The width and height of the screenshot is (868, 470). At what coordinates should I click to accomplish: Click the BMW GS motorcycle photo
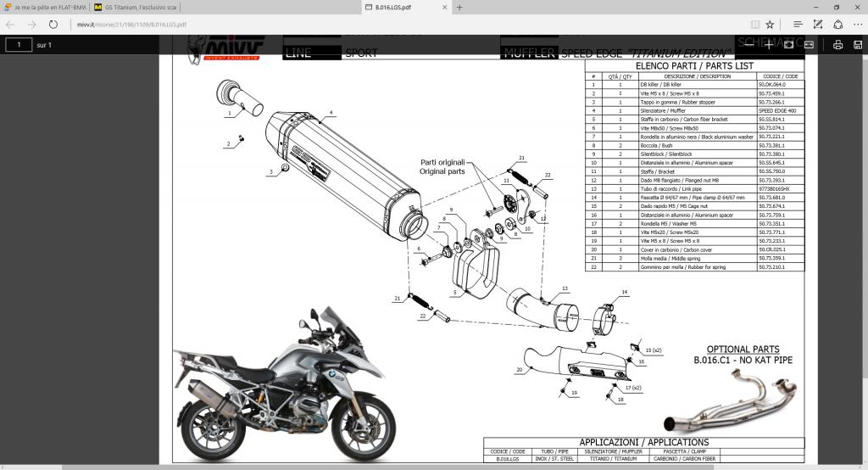pyautogui.click(x=285, y=385)
